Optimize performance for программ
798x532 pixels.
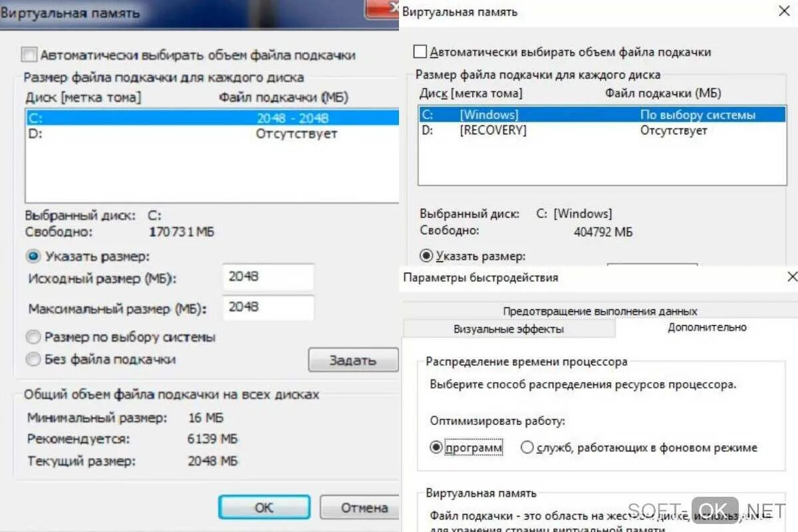pyautogui.click(x=436, y=448)
